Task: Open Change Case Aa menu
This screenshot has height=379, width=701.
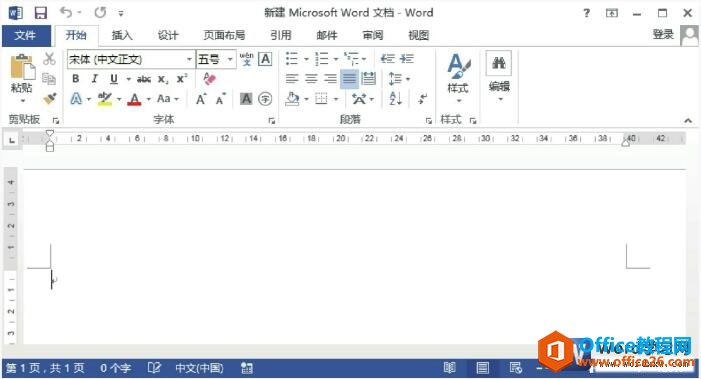Action: 168,98
